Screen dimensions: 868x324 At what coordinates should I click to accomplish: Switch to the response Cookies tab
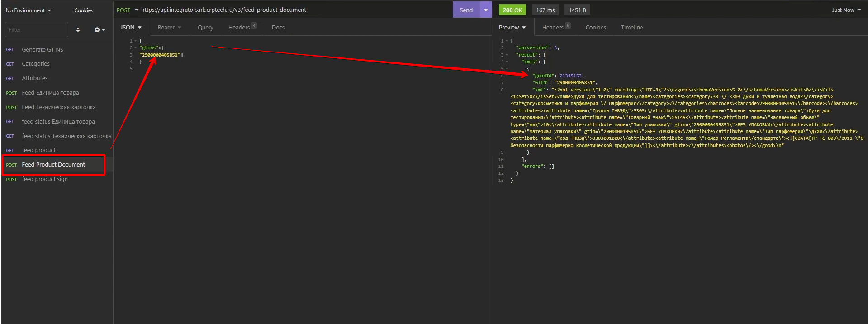tap(596, 28)
